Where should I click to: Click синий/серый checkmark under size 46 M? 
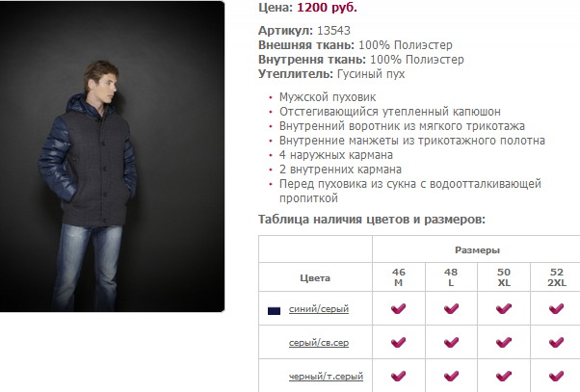(398, 309)
